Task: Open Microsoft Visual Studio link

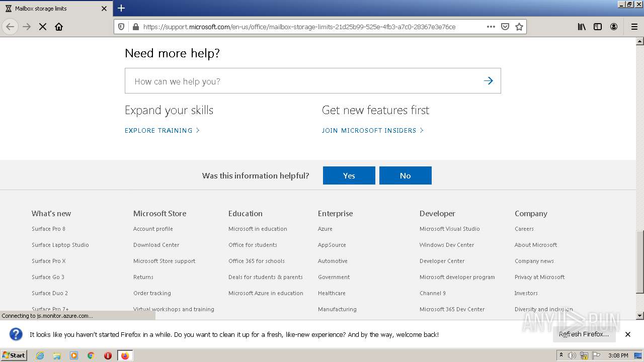Action: tap(450, 229)
